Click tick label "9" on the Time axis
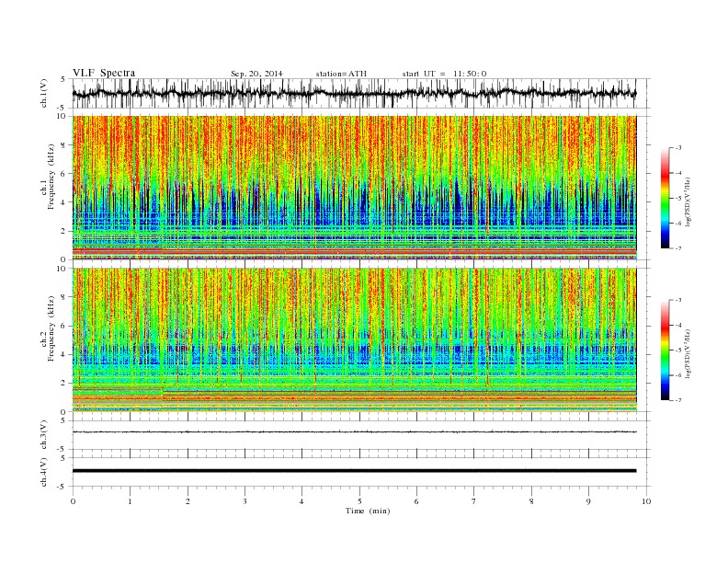 coord(588,501)
